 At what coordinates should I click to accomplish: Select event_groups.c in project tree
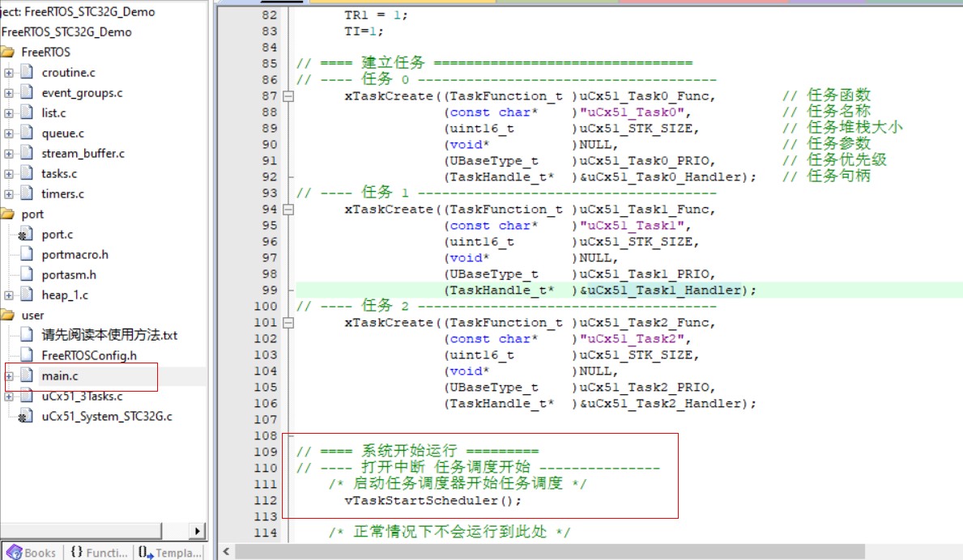pyautogui.click(x=82, y=92)
